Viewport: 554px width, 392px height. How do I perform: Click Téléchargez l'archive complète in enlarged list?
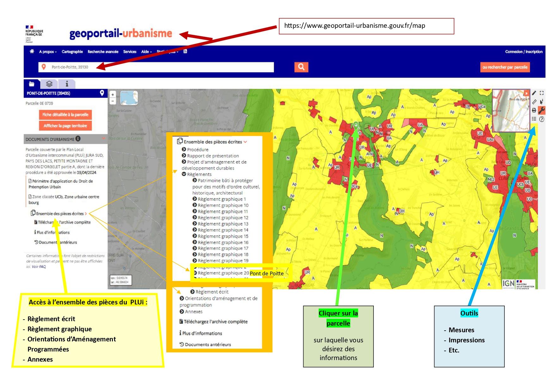(x=213, y=322)
